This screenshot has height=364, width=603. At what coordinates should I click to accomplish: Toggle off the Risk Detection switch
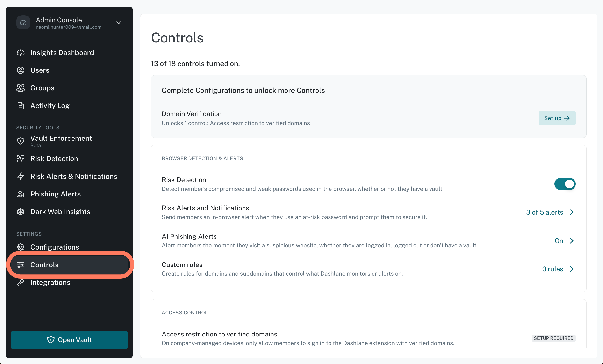point(565,184)
